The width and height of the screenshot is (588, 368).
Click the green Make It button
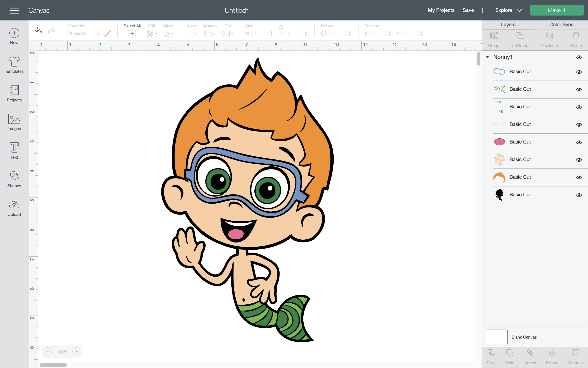point(557,10)
